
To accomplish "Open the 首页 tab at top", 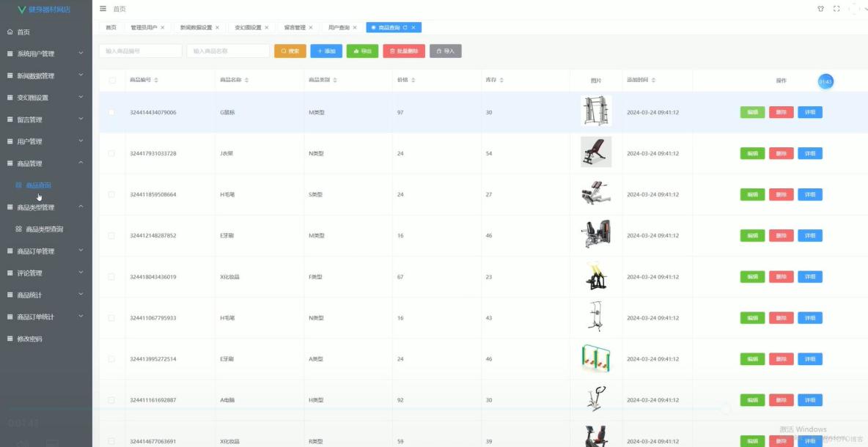I will tap(110, 27).
